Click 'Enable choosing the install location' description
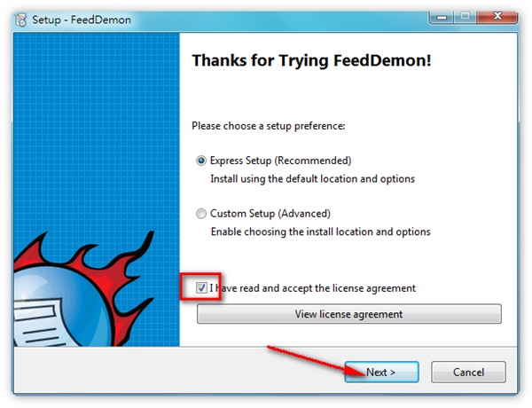The image size is (532, 408). pyautogui.click(x=321, y=231)
